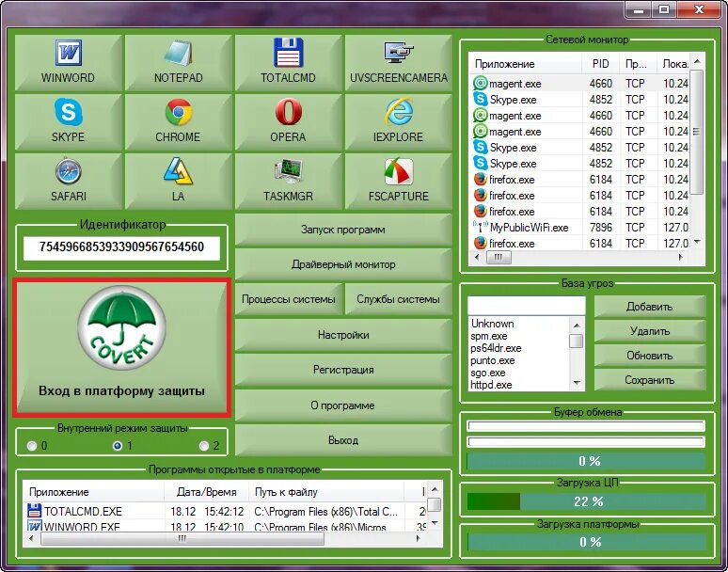Click the Загрузка ЦП 22 % progress bar

(x=586, y=501)
